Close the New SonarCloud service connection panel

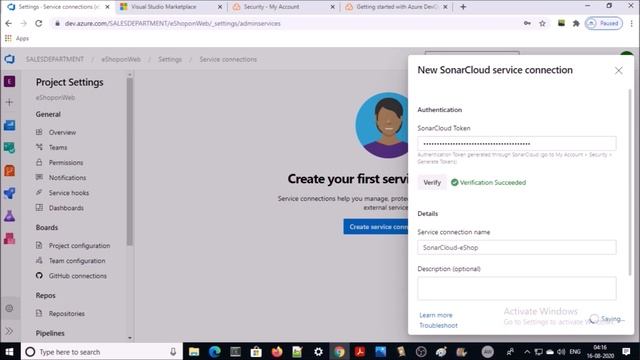[x=618, y=71]
